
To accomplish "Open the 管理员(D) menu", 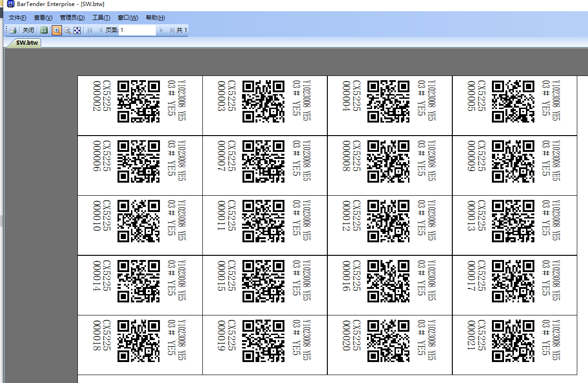I will tap(72, 18).
